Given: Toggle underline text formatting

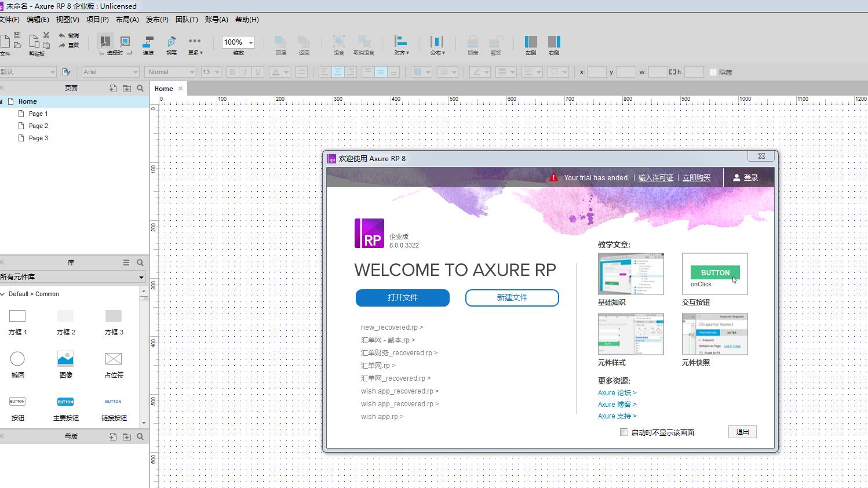Looking at the screenshot, I should 258,72.
